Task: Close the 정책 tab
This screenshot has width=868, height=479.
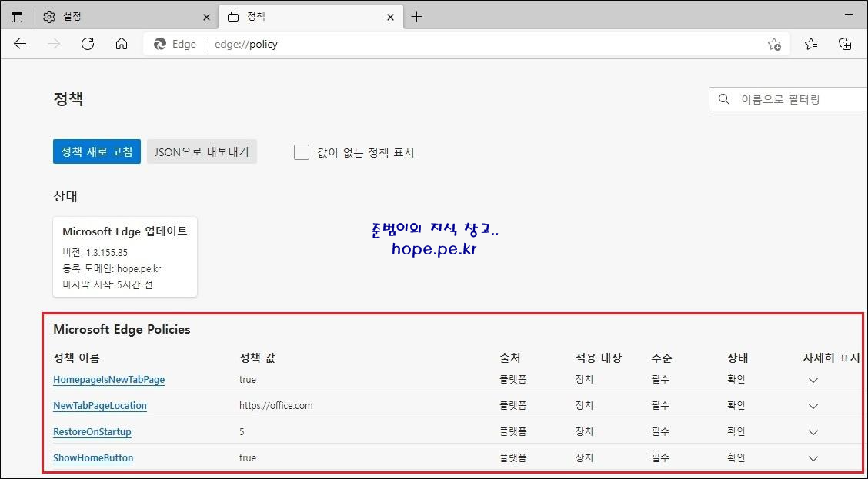Action: (x=390, y=17)
